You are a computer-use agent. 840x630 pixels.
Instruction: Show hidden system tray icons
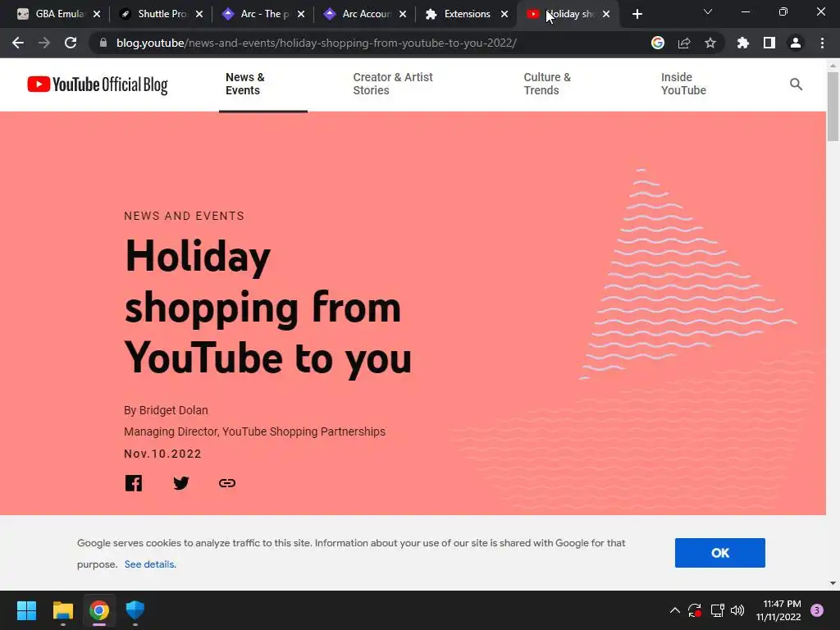pos(675,610)
